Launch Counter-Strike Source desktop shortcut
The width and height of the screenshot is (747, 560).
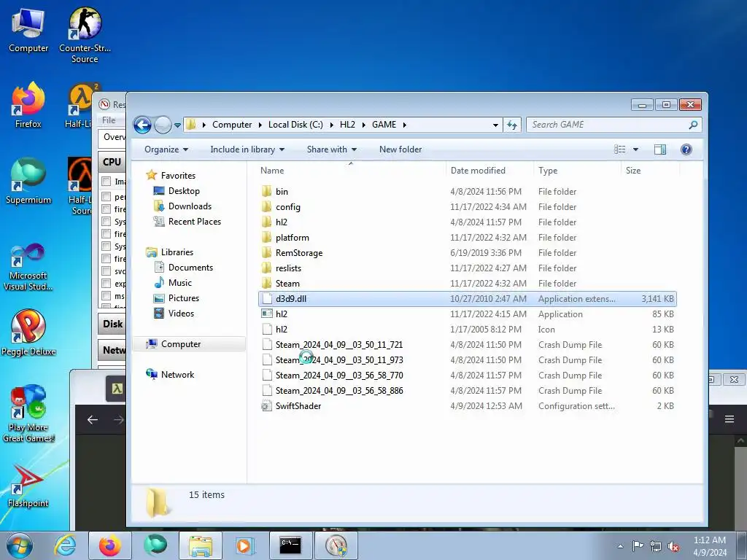85,34
